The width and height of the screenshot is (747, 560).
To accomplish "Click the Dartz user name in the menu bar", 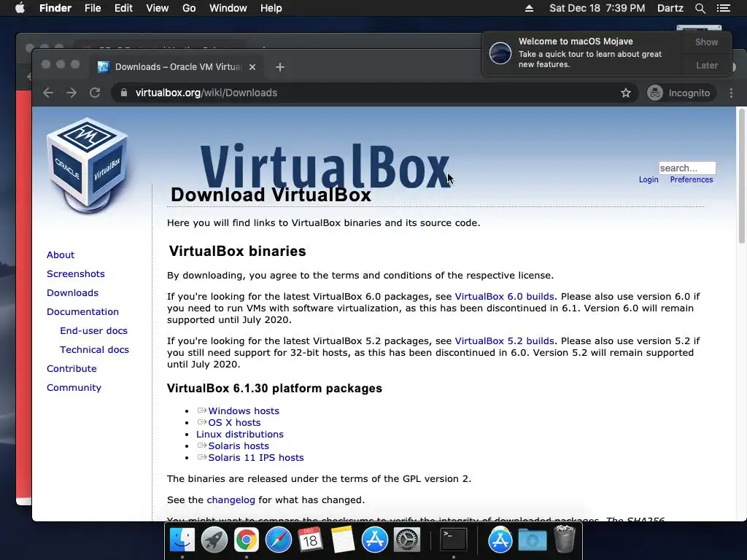I will [x=670, y=8].
